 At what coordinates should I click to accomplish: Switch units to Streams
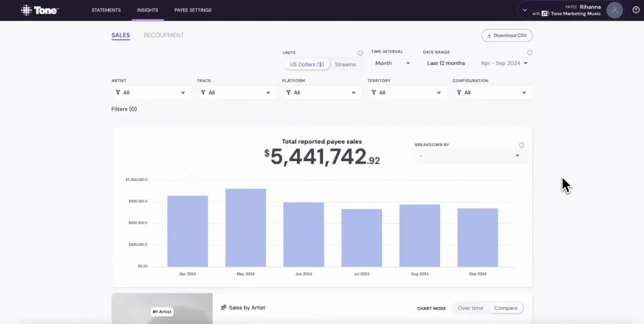345,64
